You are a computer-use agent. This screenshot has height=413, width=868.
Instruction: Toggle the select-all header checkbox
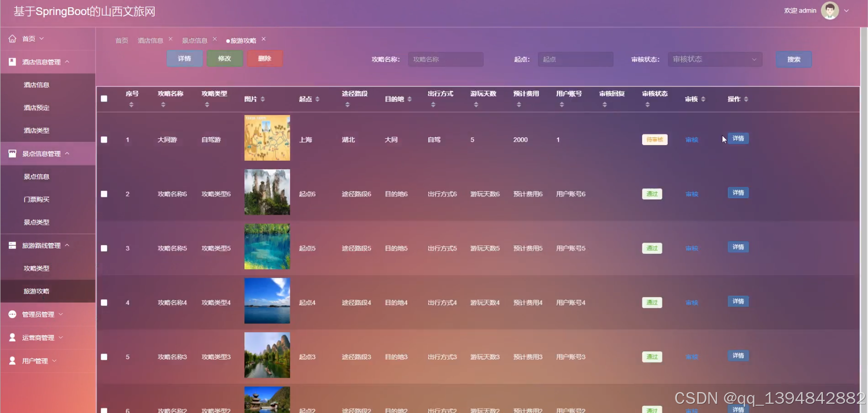pos(104,99)
